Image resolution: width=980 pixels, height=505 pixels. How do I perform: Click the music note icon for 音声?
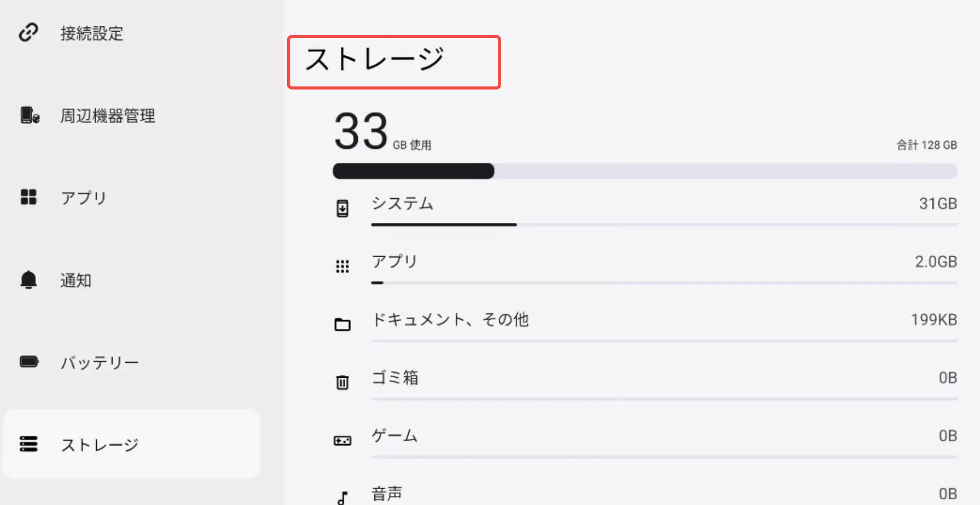343,497
